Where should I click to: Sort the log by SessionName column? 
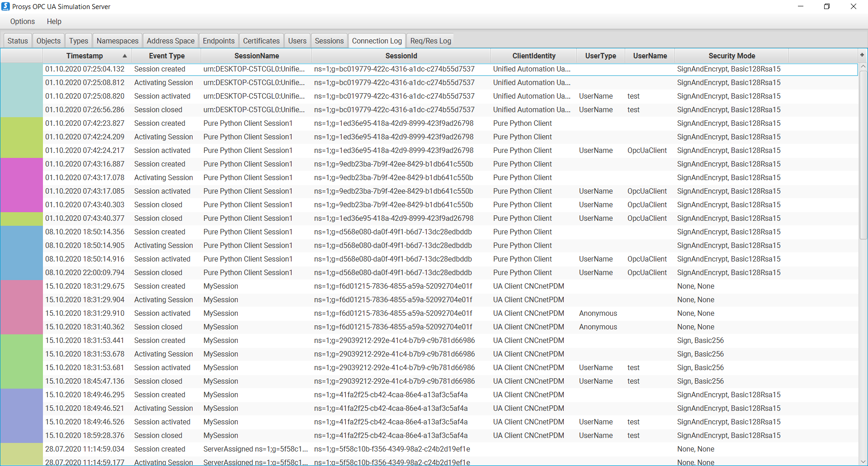click(x=256, y=56)
